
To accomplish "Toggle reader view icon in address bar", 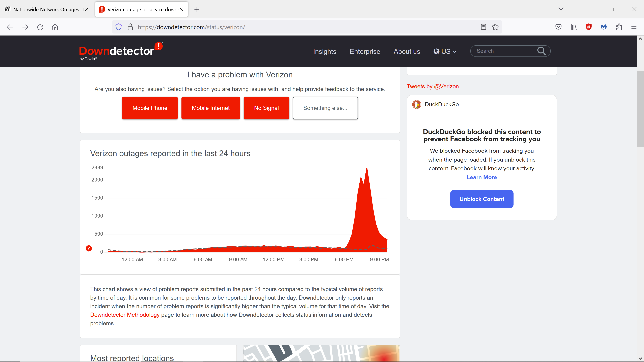I will (483, 27).
